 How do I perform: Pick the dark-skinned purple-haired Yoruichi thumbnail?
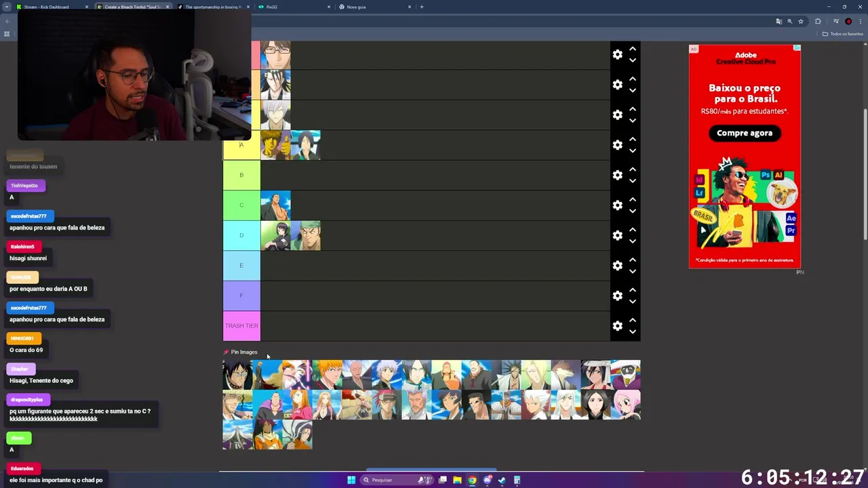point(267,434)
